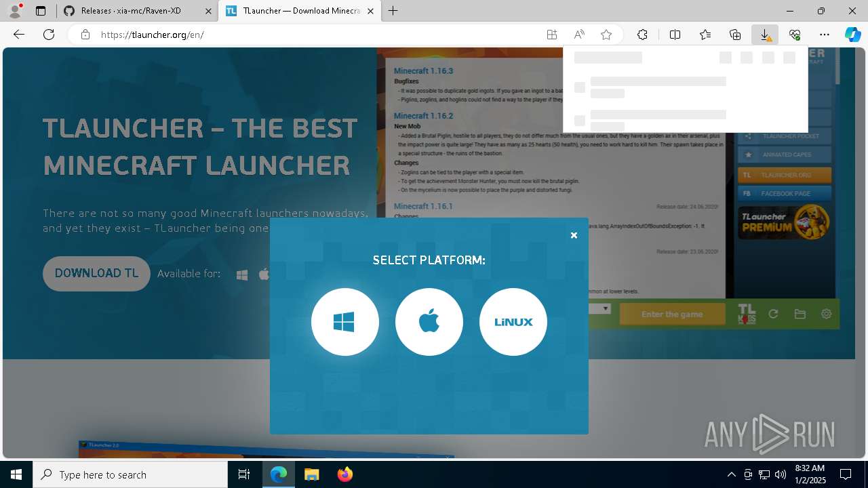Image resolution: width=868 pixels, height=488 pixels.
Task: Choose the Apple macOS platform icon
Action: 429,322
